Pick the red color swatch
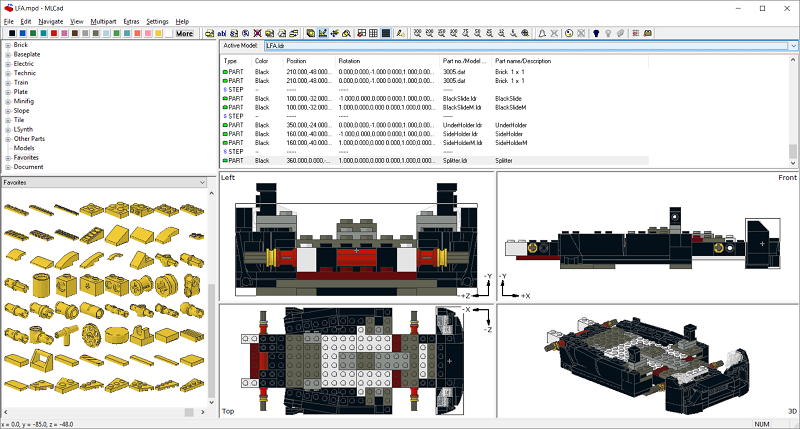The image size is (800, 429). [54, 33]
